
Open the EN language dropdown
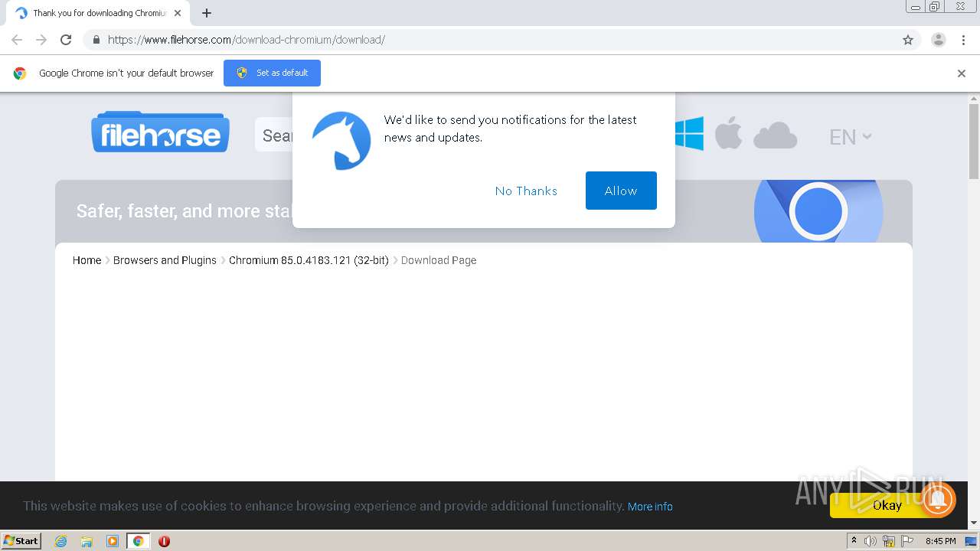click(850, 137)
